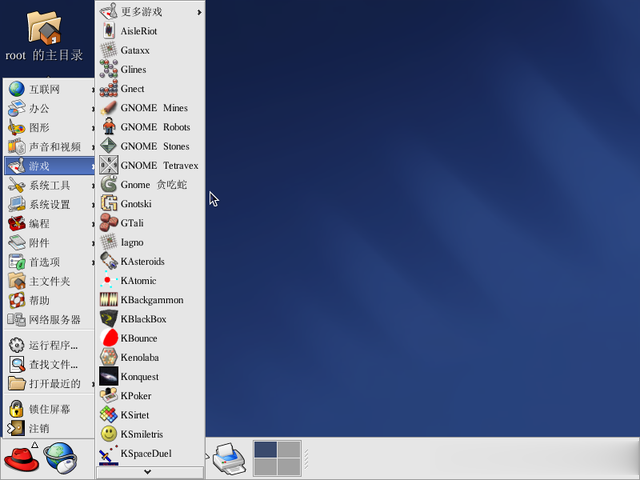Open KAsteroids

pyautogui.click(x=150, y=261)
